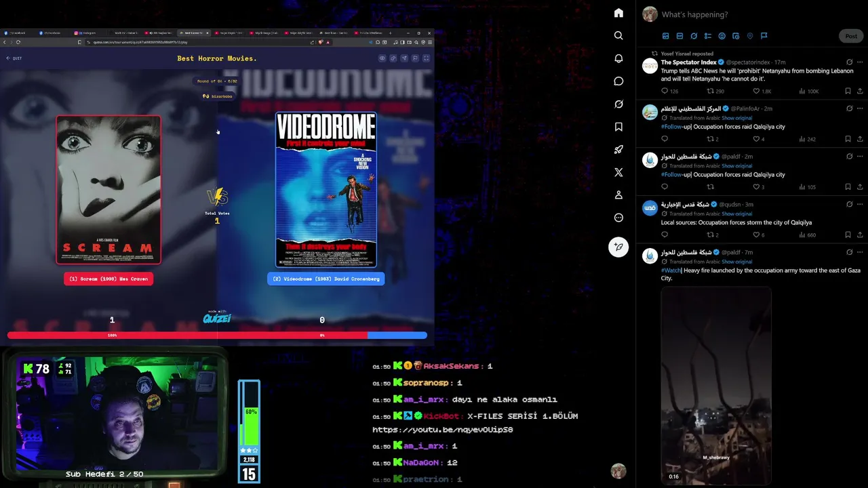Switch to the first Facebook browser tab

pyautogui.click(x=19, y=33)
